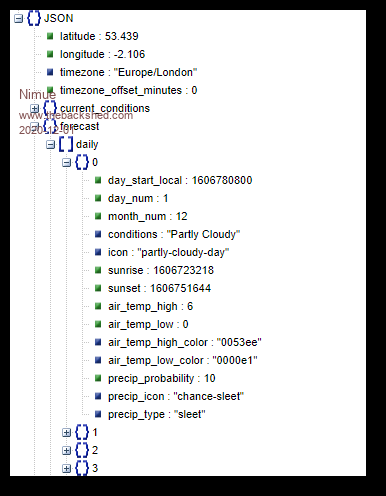Click the blue string icon beside timezone
The width and height of the screenshot is (386, 496).
tap(50, 72)
